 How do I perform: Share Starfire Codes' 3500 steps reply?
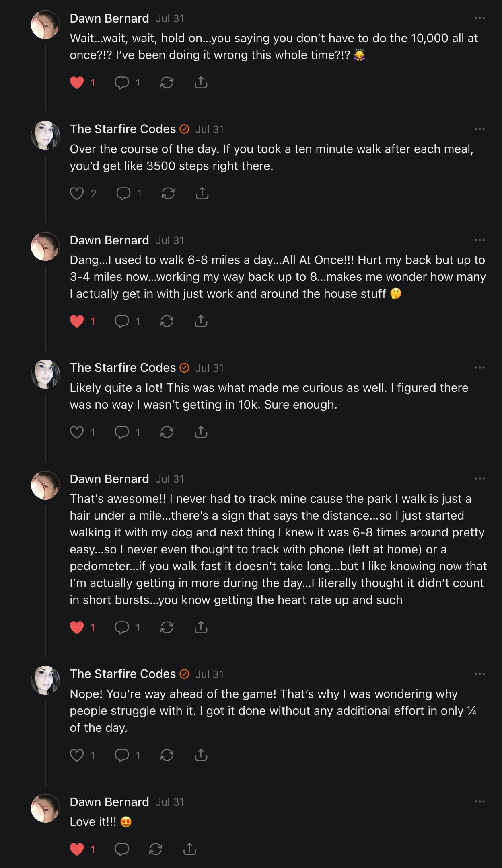(x=202, y=194)
